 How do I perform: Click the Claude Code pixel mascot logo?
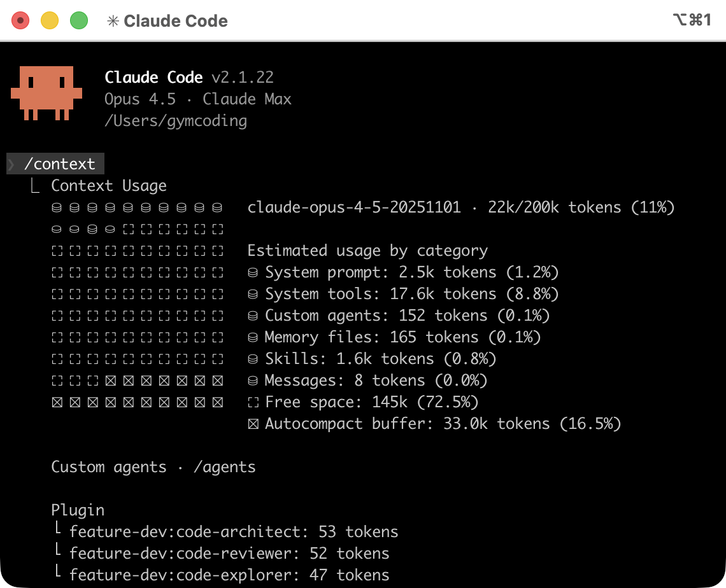coord(46,93)
